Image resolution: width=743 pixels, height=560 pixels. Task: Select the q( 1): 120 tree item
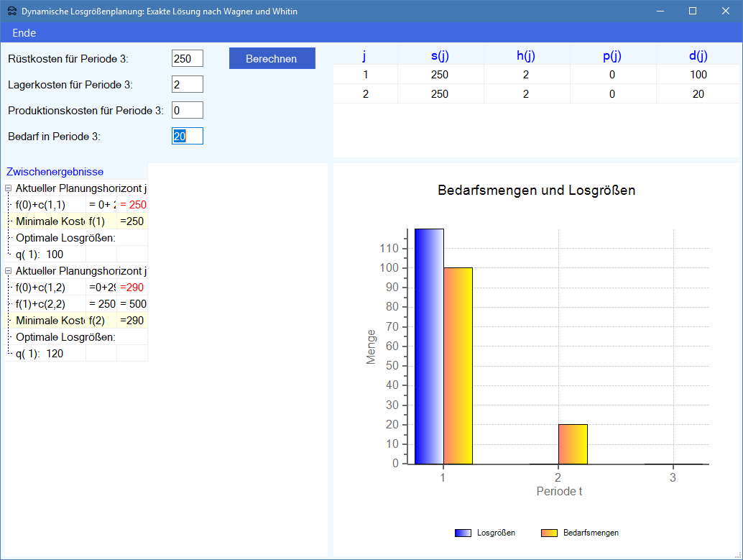pyautogui.click(x=40, y=354)
